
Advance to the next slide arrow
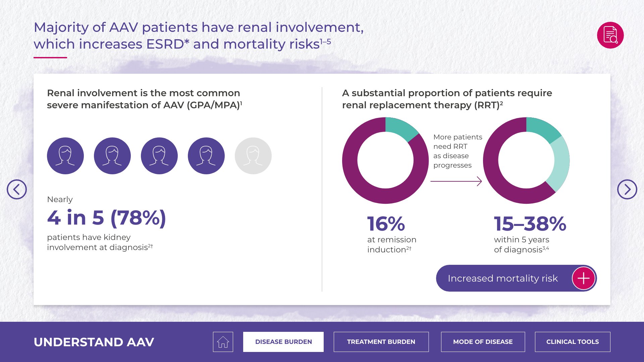tap(627, 189)
